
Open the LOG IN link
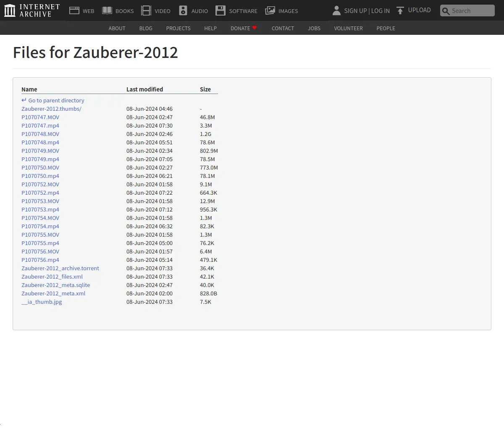click(381, 11)
